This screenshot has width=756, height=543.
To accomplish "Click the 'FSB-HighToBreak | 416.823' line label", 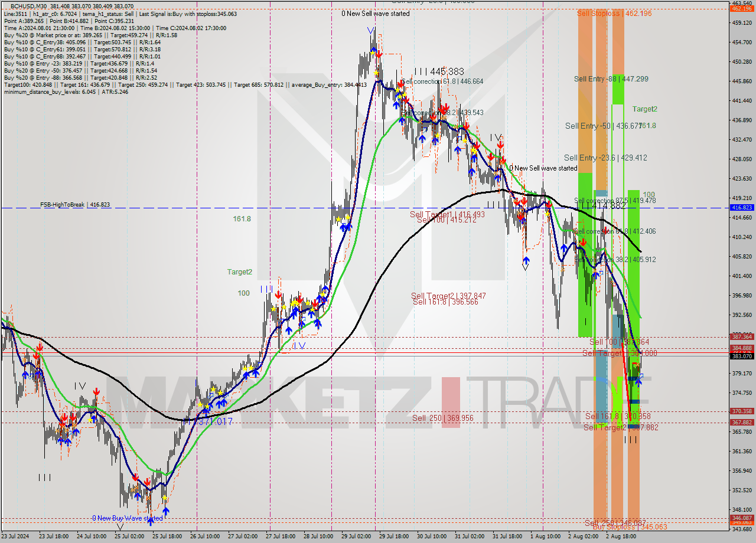I will click(75, 204).
